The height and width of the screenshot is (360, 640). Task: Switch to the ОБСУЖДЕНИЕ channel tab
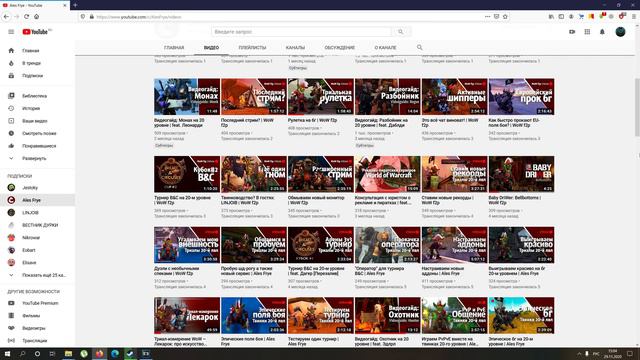[340, 48]
